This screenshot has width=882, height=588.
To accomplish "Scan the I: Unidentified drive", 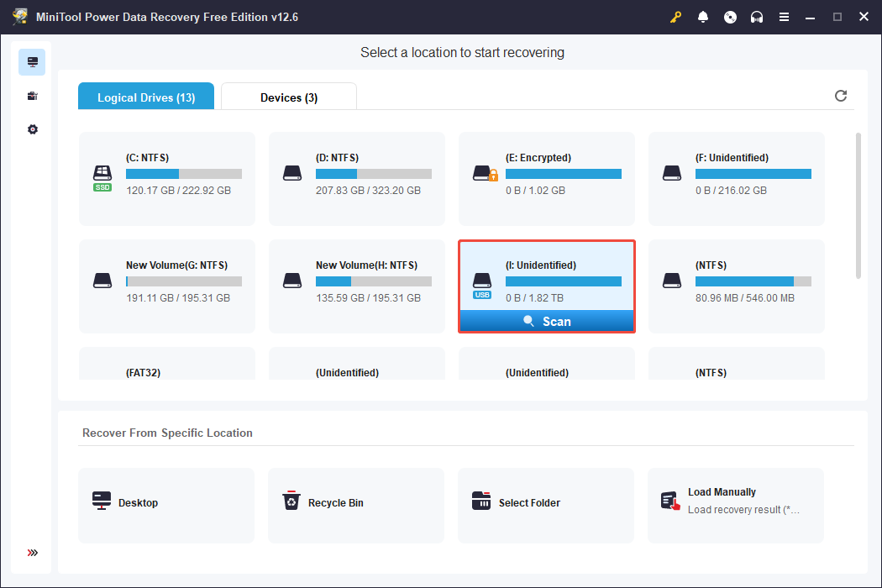I will 547,321.
